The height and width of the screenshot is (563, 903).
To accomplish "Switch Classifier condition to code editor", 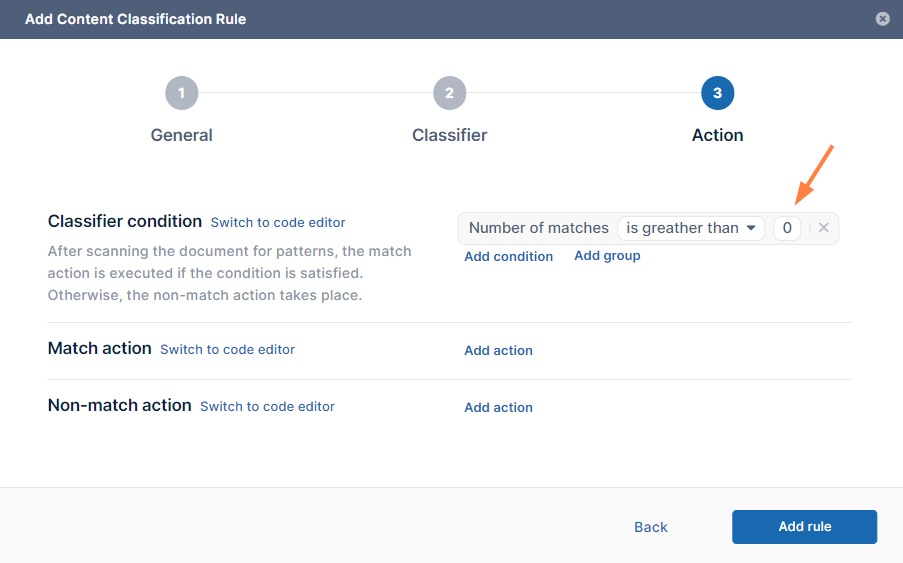I will pos(278,222).
